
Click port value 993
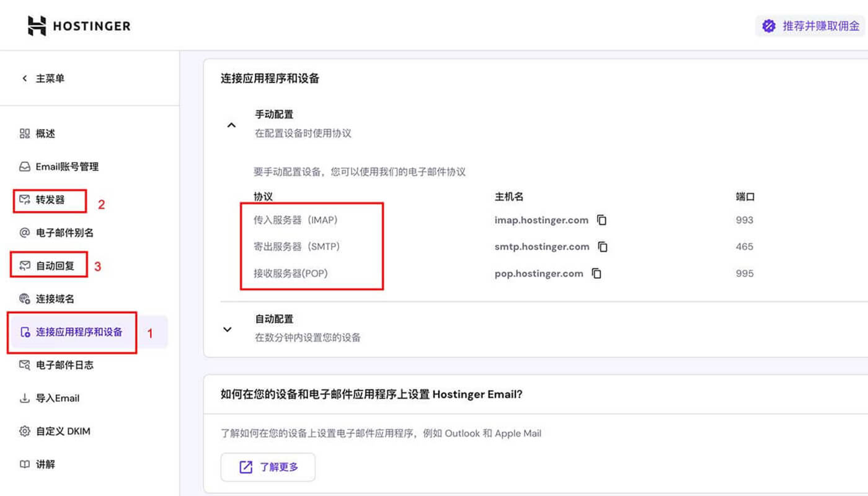coord(744,220)
